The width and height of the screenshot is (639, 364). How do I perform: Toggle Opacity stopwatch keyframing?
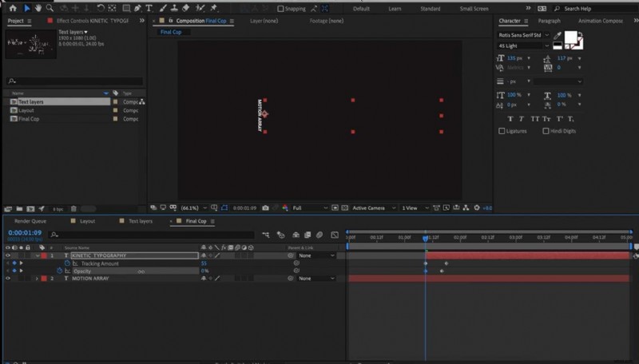(x=59, y=271)
